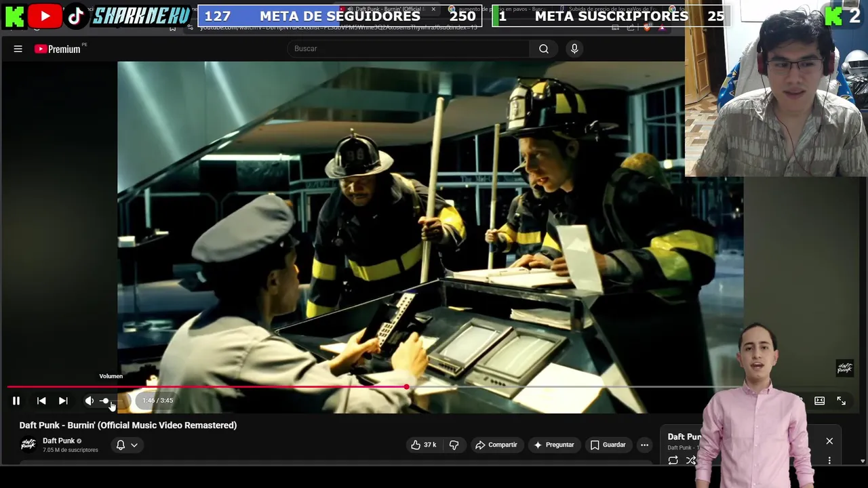The image size is (868, 488).
Task: Start voice search with microphone icon
Action: click(x=574, y=49)
